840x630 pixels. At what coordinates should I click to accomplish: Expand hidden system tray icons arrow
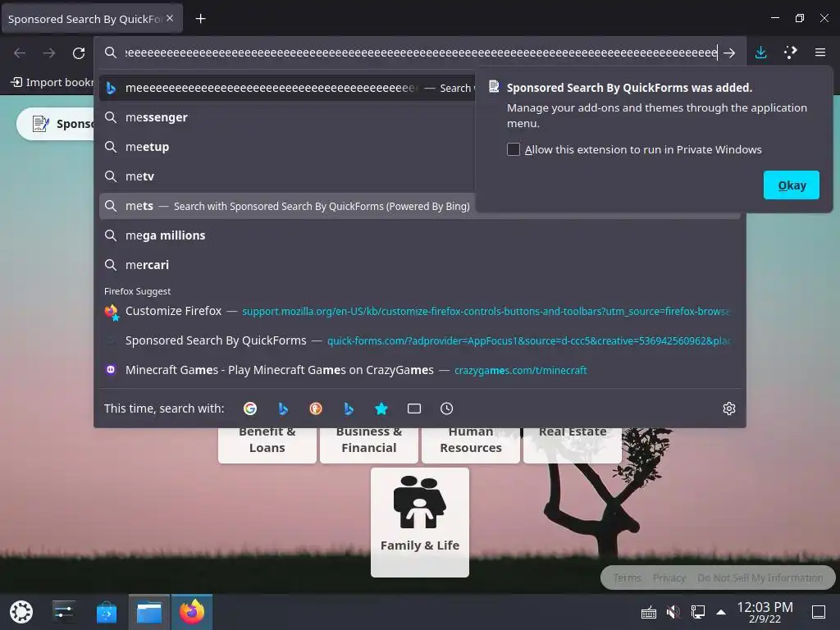721,612
